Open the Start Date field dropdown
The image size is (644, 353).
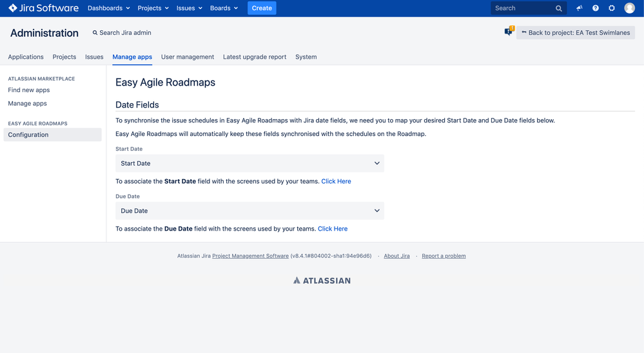[x=249, y=164]
